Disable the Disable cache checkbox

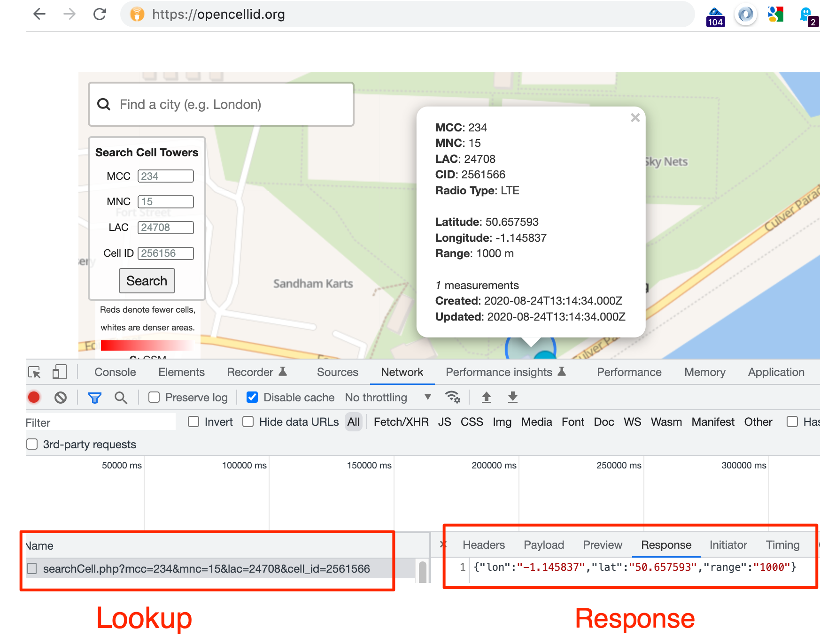tap(252, 397)
